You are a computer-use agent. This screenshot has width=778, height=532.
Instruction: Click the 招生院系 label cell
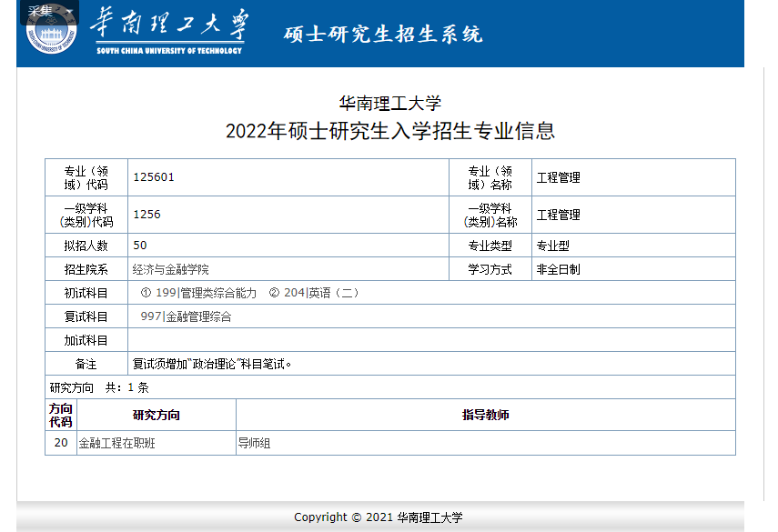point(86,269)
